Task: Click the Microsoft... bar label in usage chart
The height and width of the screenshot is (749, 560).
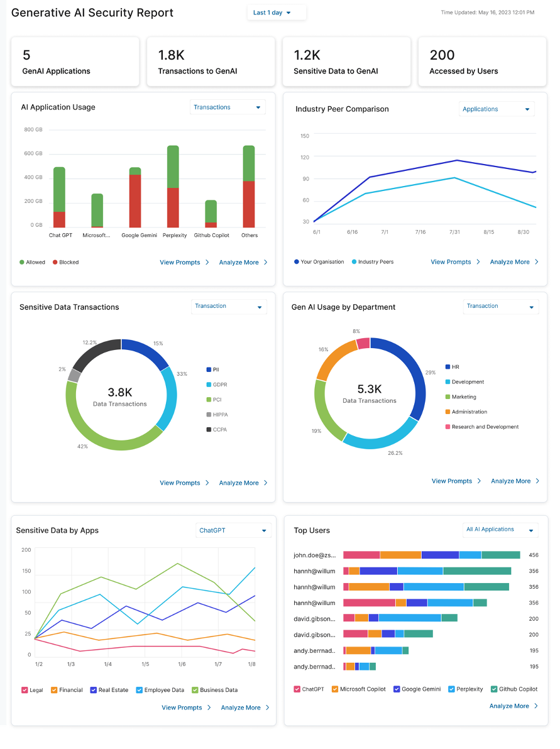Action: [x=96, y=236]
